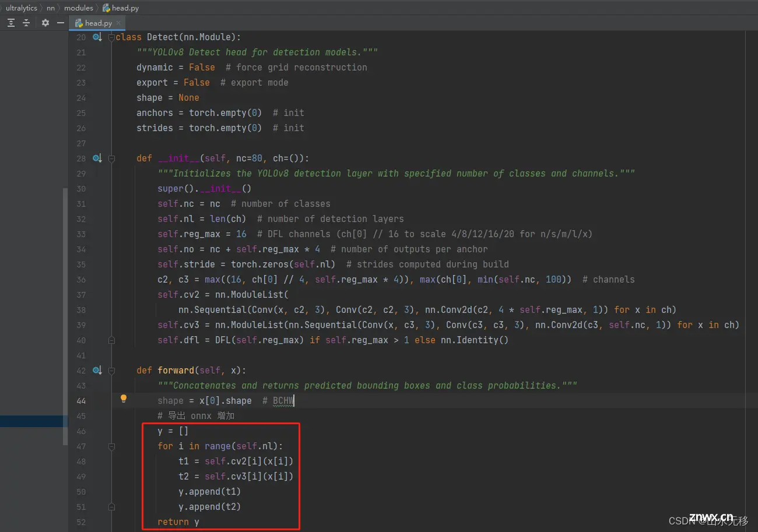Click 'nn.Sequential(Conv(x, c2, 3)' line
Image resolution: width=758 pixels, height=532 pixels.
tap(427, 310)
